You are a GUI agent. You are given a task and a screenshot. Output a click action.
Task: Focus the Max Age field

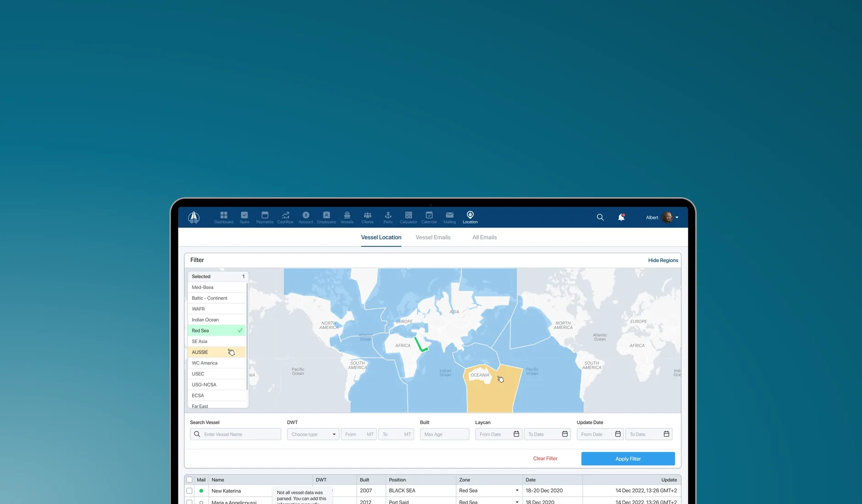point(444,434)
